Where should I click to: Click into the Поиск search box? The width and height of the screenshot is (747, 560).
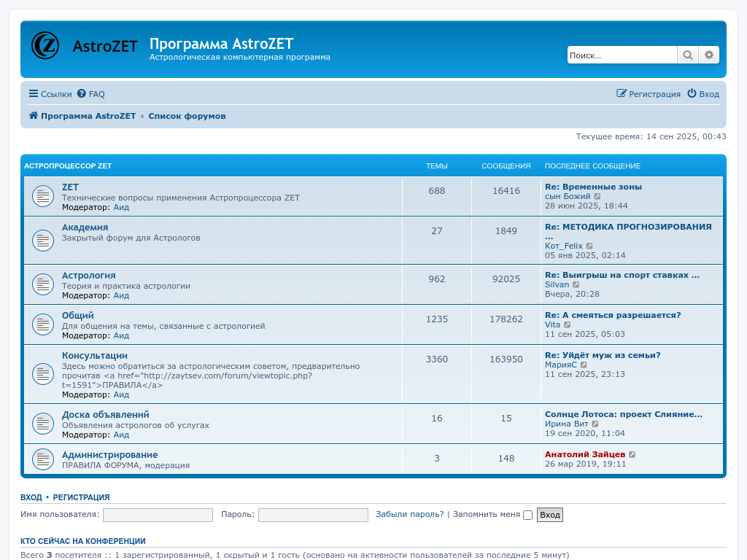622,55
